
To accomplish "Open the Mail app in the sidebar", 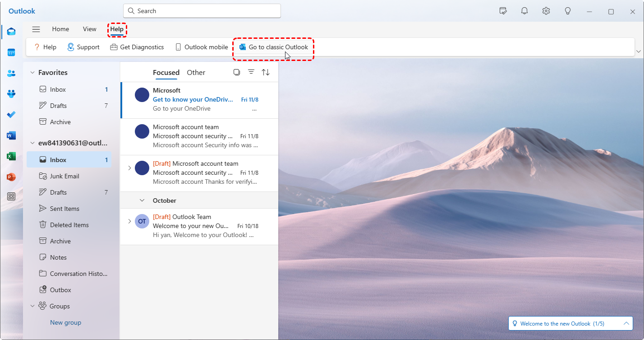I will [x=11, y=32].
